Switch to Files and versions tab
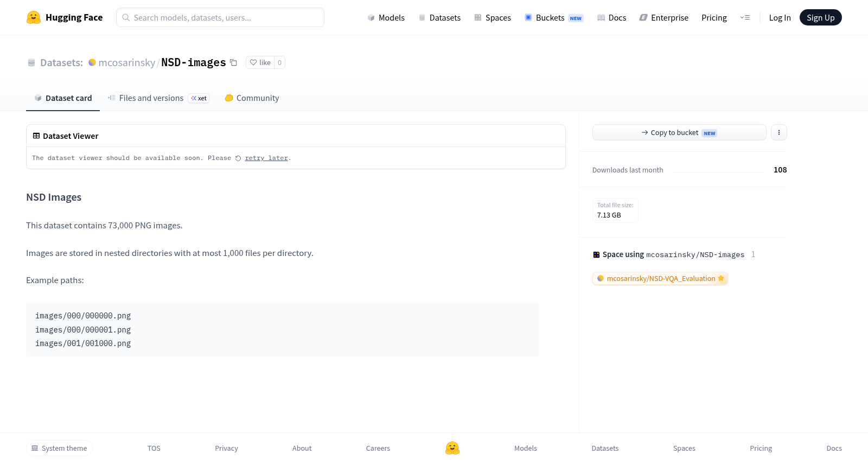This screenshot has width=868, height=467. [x=158, y=98]
